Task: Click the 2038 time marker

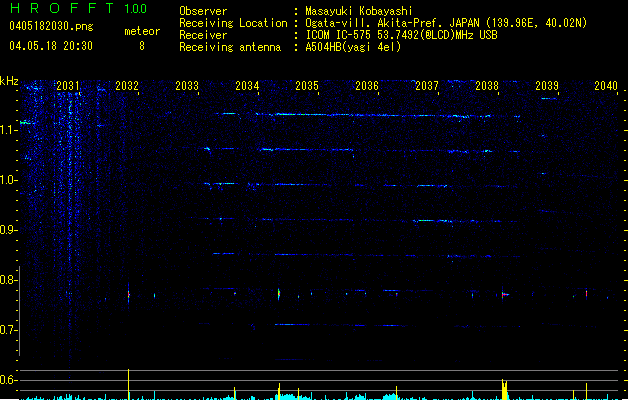Action: click(487, 86)
